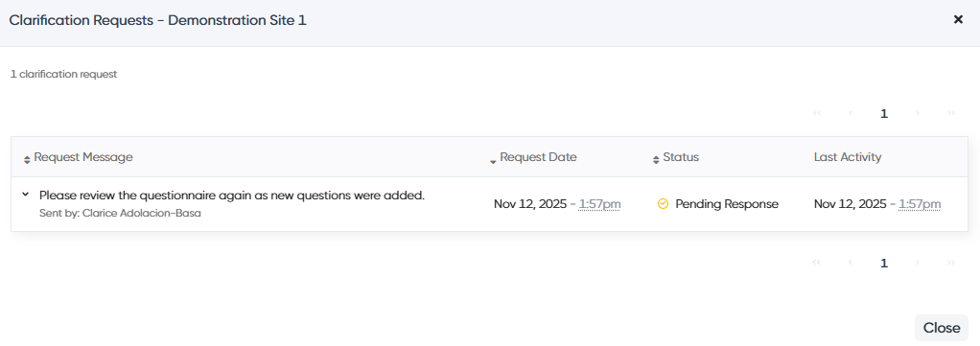Sort by Request Date column
Image resolution: width=980 pixels, height=346 pixels.
[533, 157]
